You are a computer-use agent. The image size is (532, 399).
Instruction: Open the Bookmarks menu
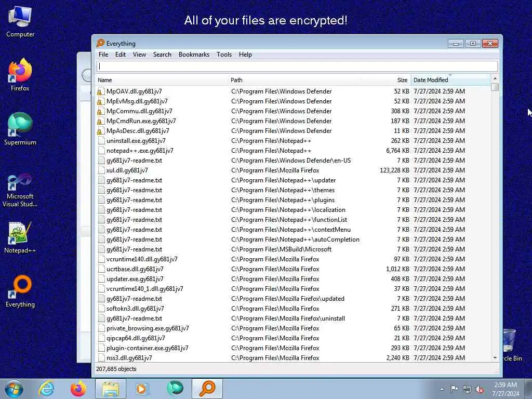(194, 55)
